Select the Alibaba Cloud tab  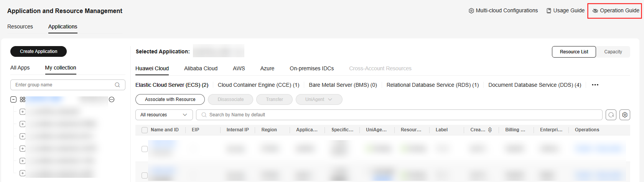pos(201,68)
